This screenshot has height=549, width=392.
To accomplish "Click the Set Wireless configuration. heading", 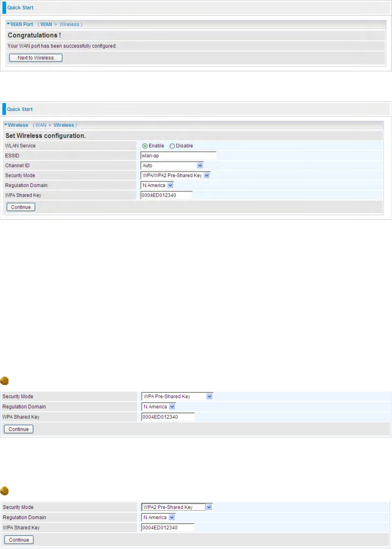I will (46, 136).
